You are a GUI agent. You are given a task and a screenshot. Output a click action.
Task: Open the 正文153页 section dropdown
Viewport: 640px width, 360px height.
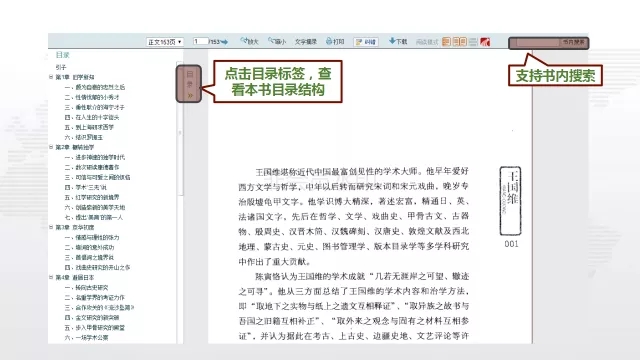(x=165, y=42)
